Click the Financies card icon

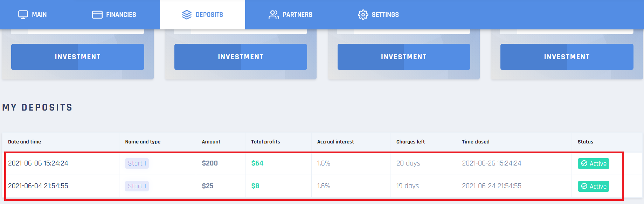[x=97, y=15]
